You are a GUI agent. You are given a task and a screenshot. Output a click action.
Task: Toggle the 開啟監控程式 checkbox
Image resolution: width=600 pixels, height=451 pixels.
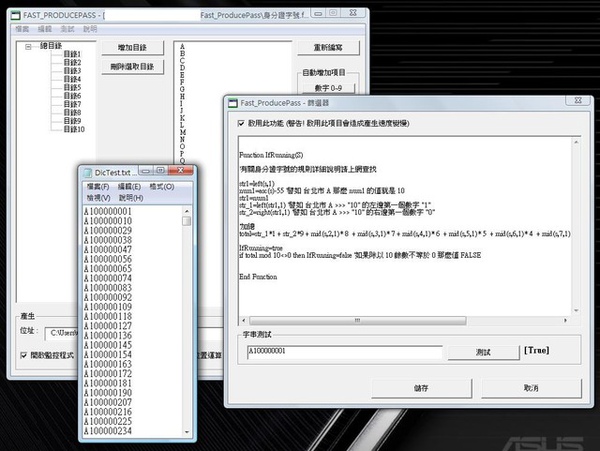[24, 355]
